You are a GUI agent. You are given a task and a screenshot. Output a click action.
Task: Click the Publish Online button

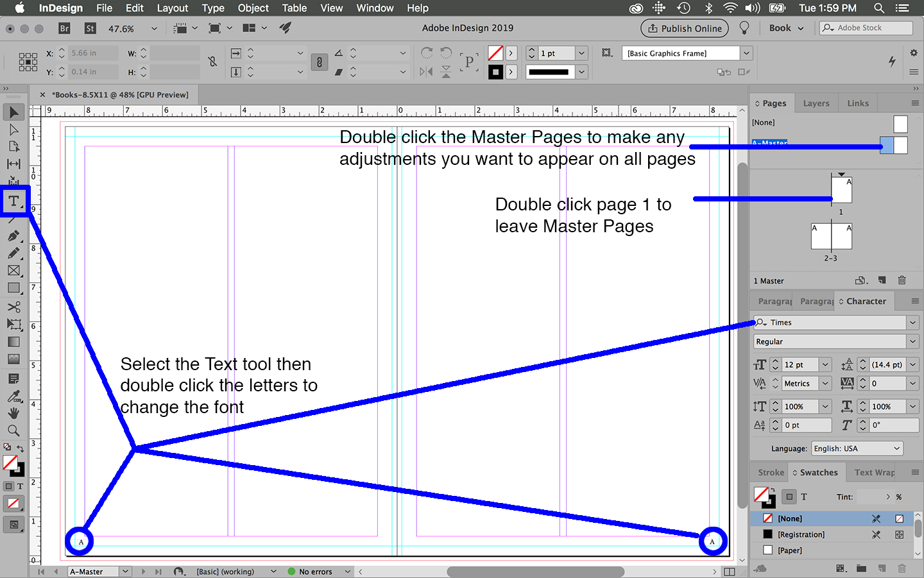tap(685, 28)
